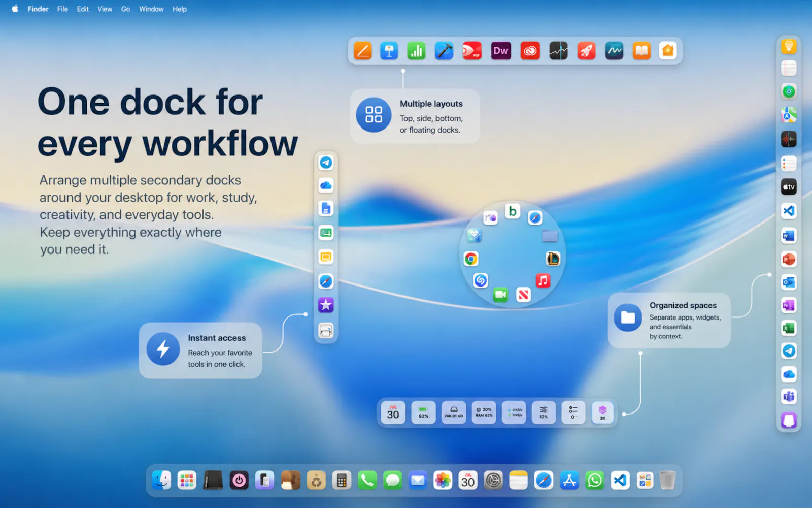The height and width of the screenshot is (508, 812).
Task: Open Apple News in the circular dock
Action: coord(524,295)
